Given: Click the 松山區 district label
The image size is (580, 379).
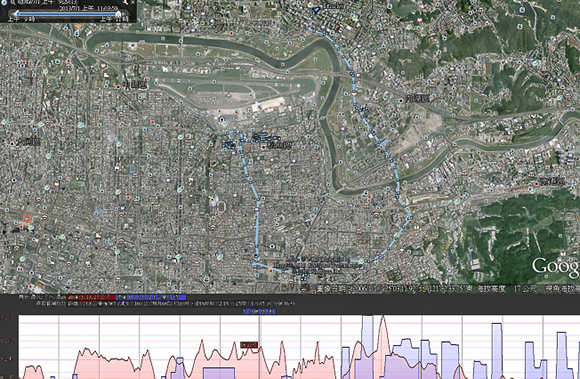Looking at the screenshot, I should point(279,145).
